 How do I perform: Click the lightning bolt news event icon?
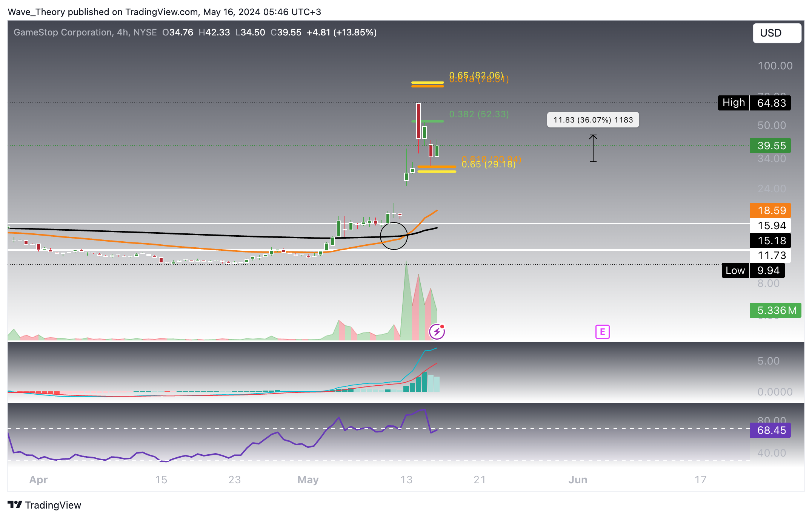437,332
